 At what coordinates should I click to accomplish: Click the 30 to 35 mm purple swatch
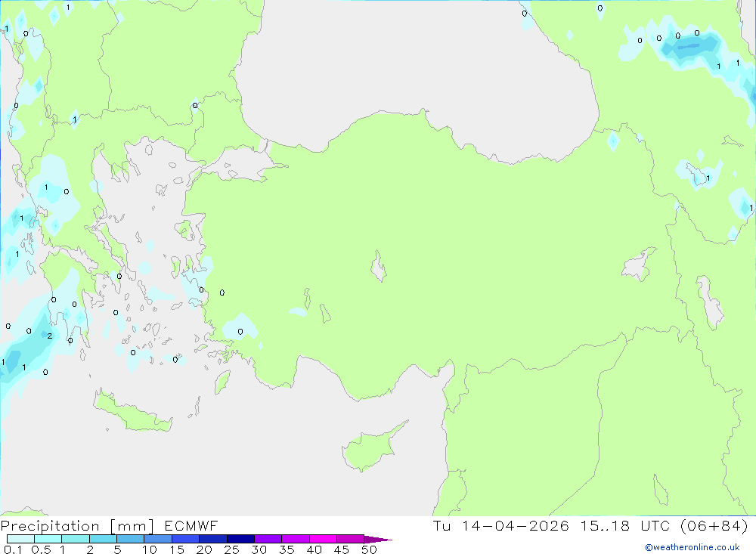268,539
